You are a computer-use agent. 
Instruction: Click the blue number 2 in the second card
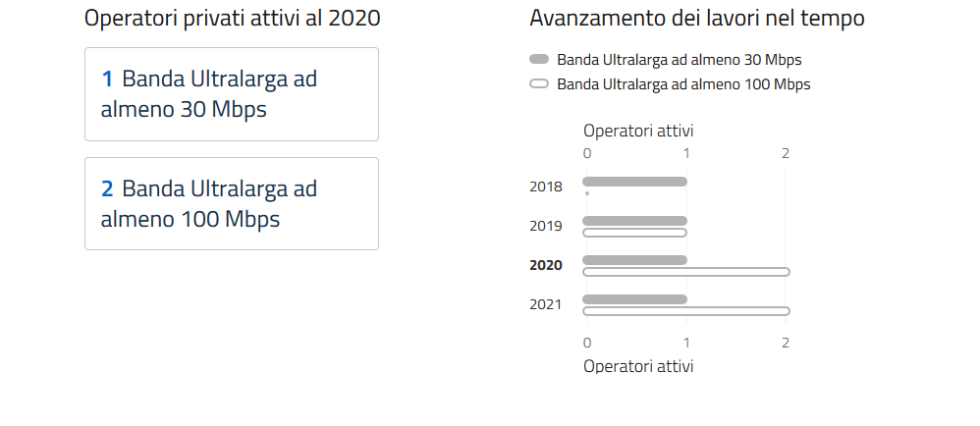107,188
